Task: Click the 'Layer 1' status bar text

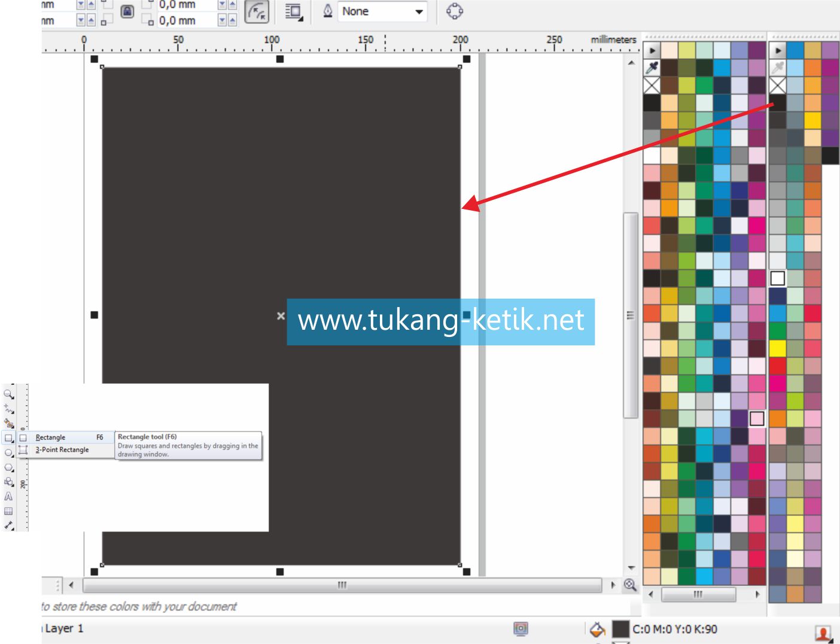Action: [64, 628]
